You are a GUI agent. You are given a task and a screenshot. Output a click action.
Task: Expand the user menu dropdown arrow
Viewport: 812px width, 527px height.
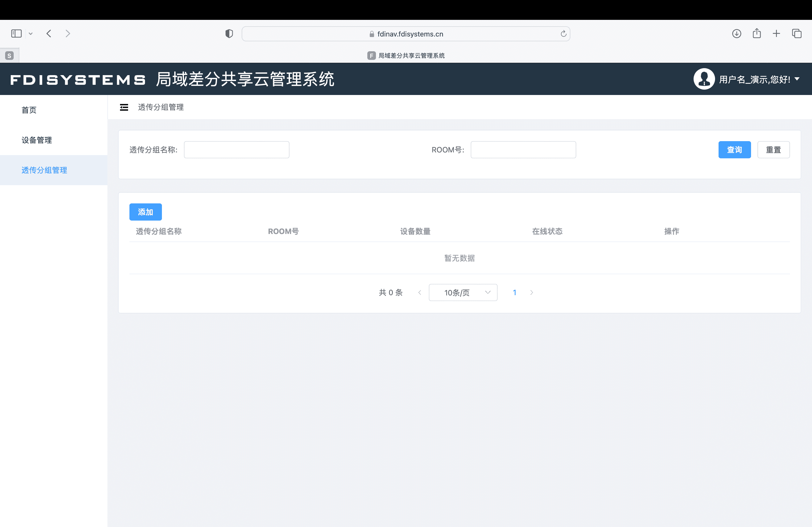(x=797, y=79)
